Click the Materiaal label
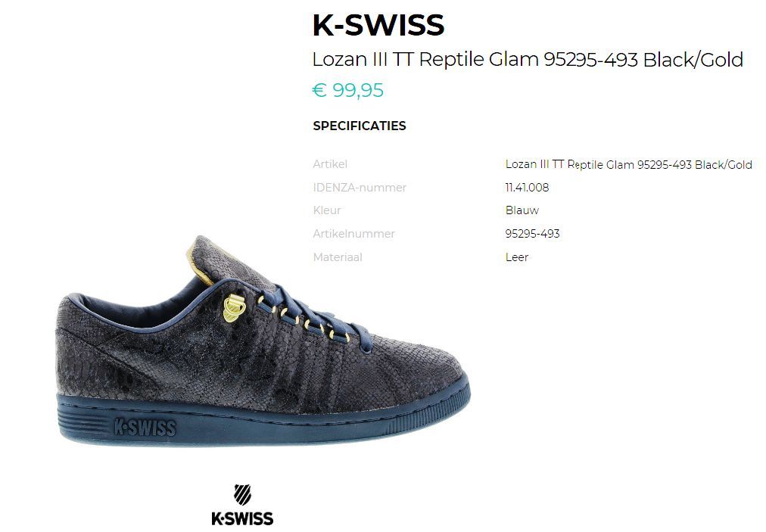The image size is (766, 532). (338, 257)
